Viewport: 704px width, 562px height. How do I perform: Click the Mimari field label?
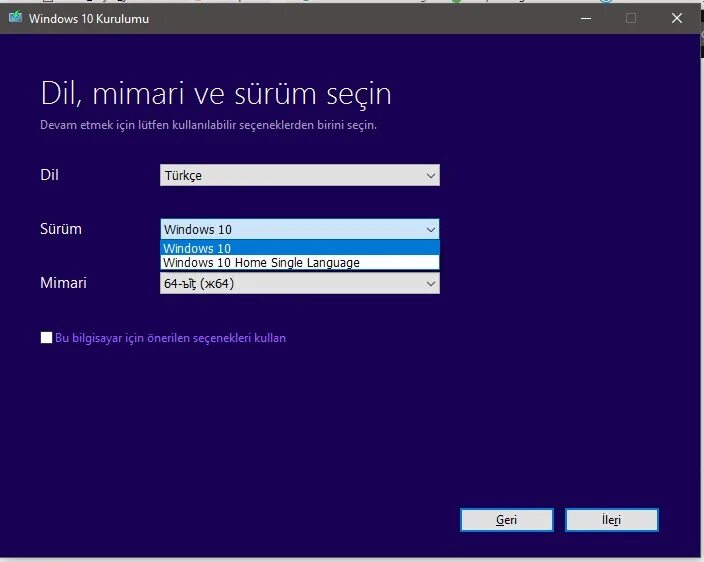click(63, 283)
